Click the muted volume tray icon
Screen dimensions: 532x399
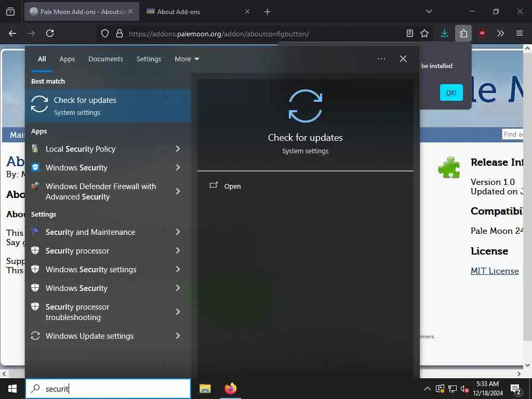click(464, 389)
